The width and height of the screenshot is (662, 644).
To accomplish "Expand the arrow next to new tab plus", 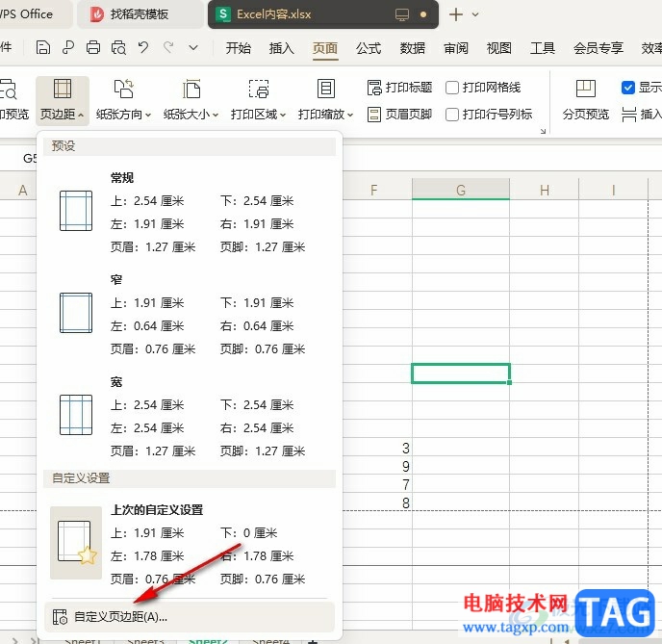I will tap(475, 14).
